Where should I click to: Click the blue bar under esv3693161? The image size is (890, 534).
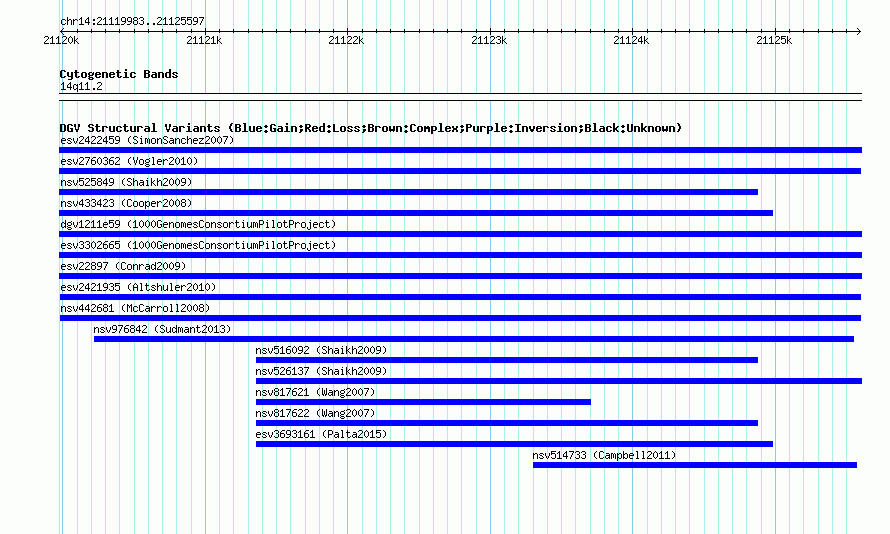click(514, 444)
